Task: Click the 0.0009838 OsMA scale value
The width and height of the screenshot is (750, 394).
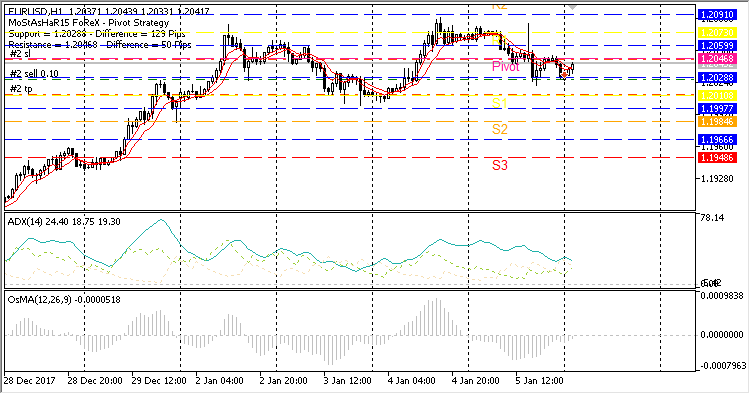Action: click(x=722, y=296)
